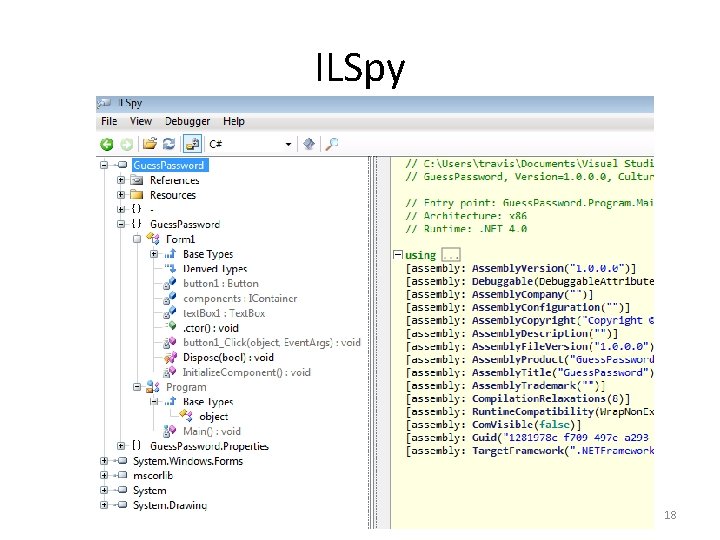Screen dimensions: 720x540
Task: Collapse the GuessPassword namespace node
Action: pos(121,224)
